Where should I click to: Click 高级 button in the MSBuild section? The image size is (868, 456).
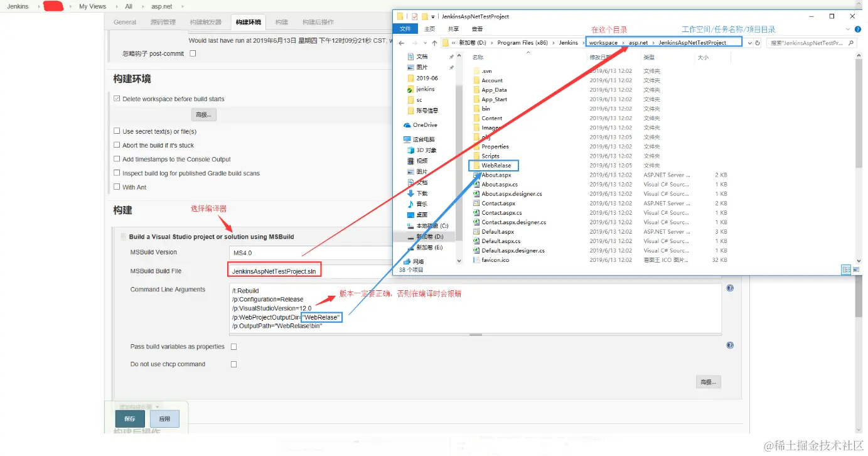709,382
